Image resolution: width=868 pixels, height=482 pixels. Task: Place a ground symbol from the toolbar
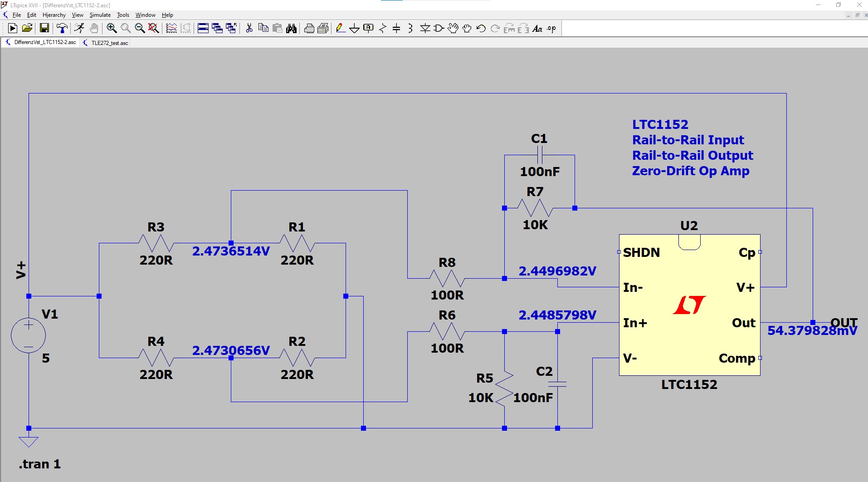[354, 29]
